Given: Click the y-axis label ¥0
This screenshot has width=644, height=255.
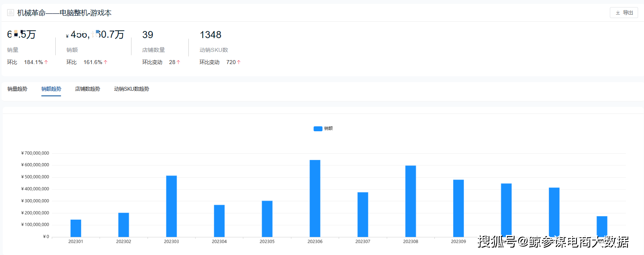Looking at the screenshot, I should point(46,237).
